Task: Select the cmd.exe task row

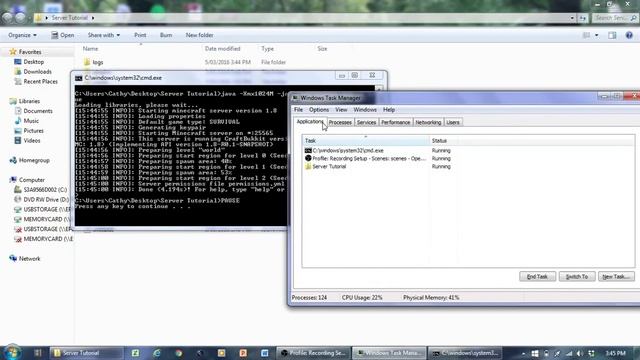Action: [x=378, y=151]
